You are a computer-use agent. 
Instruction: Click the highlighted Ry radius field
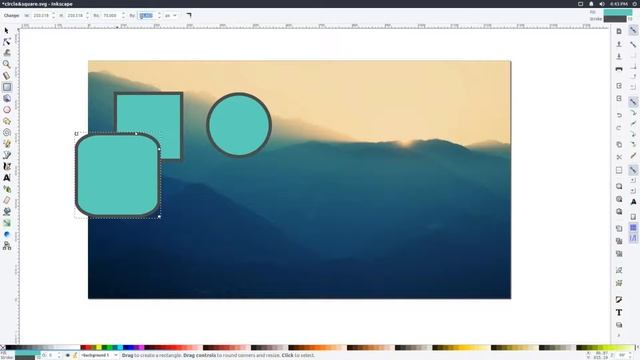[x=147, y=16]
